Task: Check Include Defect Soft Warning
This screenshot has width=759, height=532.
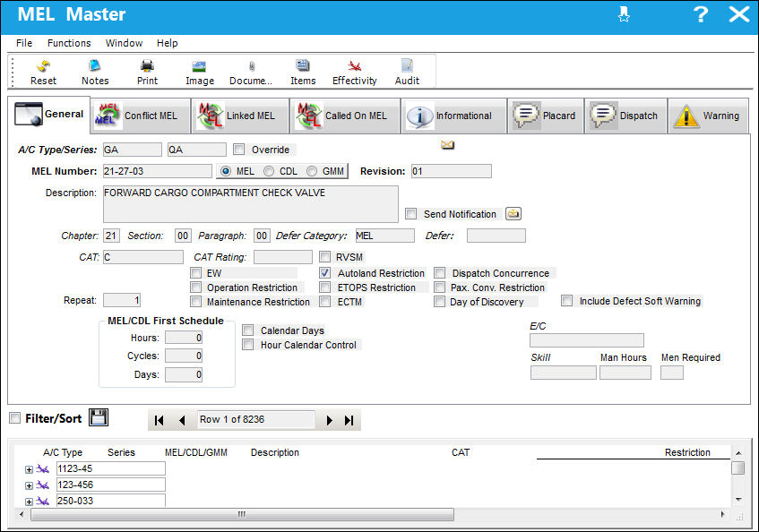Action: coord(566,301)
